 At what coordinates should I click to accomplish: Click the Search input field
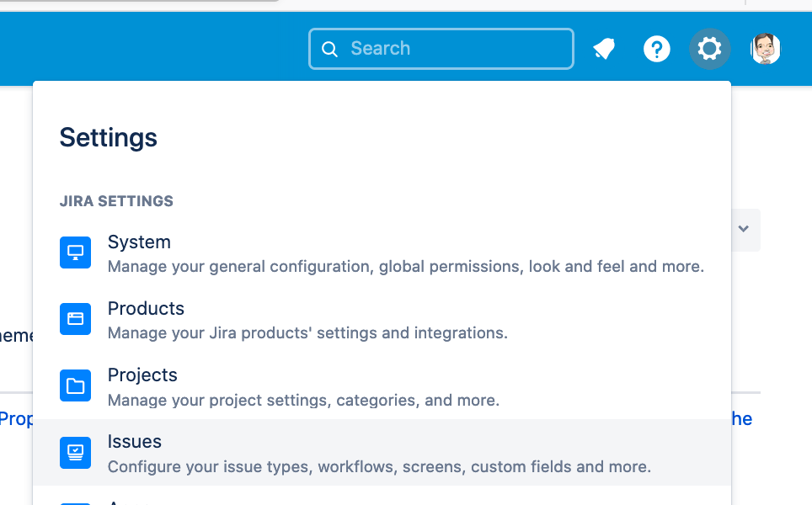pyautogui.click(x=441, y=49)
